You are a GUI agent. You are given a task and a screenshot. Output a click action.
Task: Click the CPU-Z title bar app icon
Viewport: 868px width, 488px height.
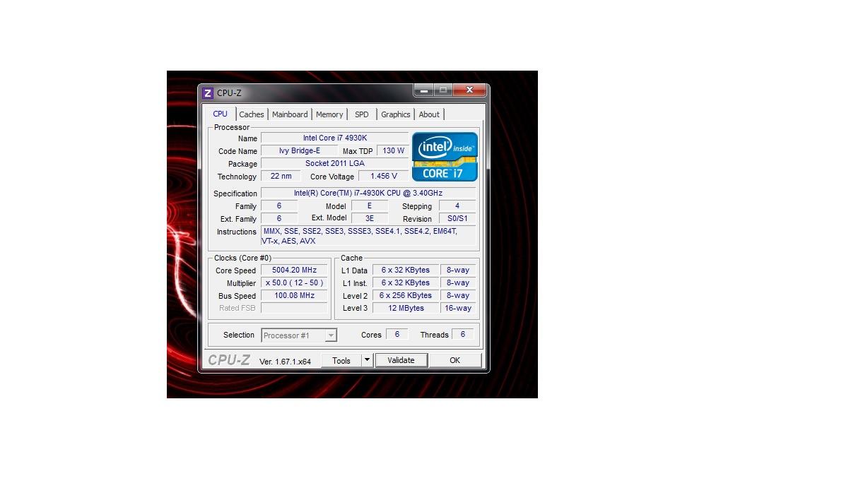208,93
